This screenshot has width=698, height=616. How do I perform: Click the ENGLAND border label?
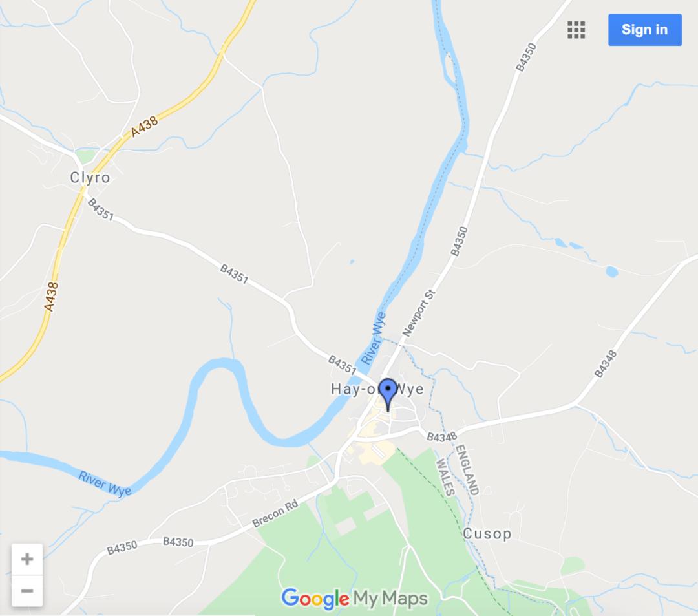[x=467, y=470]
